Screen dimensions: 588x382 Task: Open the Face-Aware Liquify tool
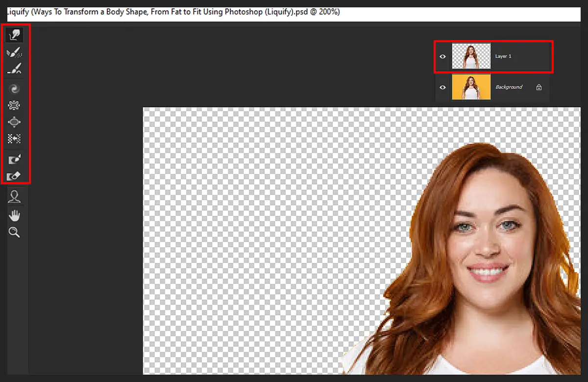(x=15, y=196)
